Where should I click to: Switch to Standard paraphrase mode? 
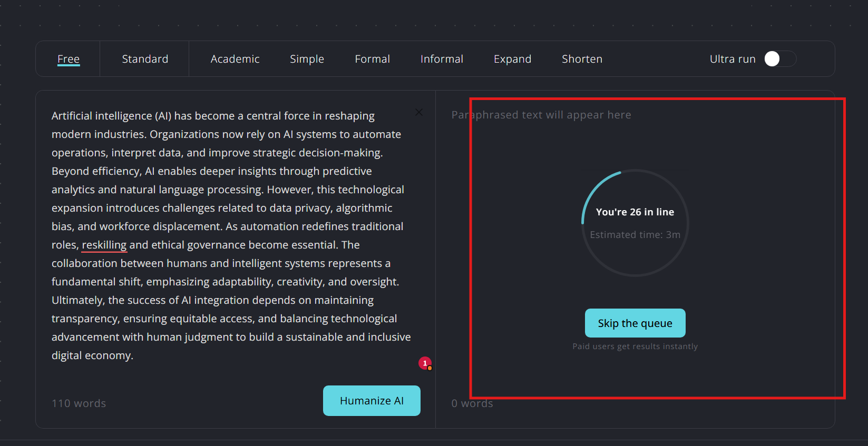(x=145, y=59)
